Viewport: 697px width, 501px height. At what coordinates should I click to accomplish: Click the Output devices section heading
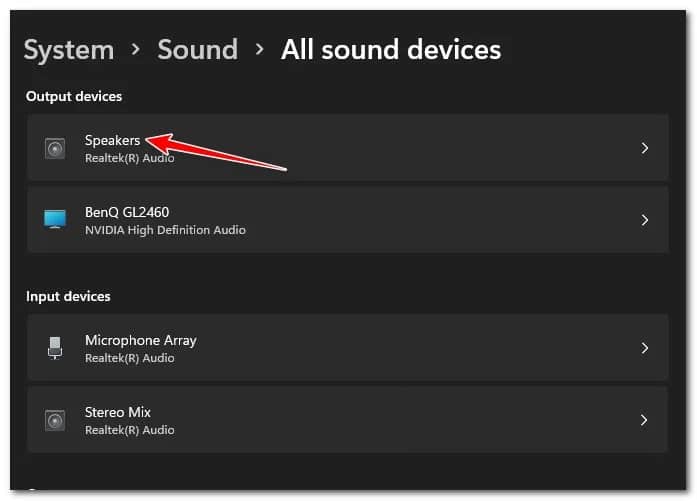pyautogui.click(x=74, y=96)
